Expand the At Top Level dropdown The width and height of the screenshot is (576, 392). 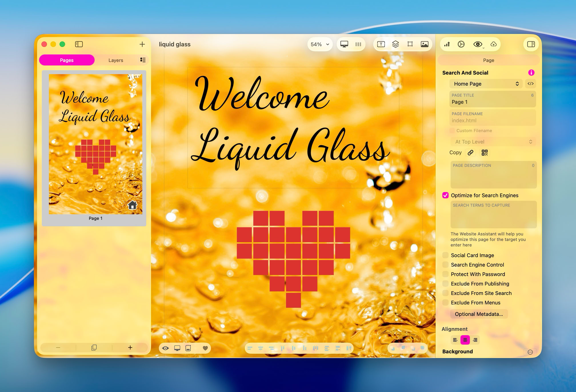493,142
